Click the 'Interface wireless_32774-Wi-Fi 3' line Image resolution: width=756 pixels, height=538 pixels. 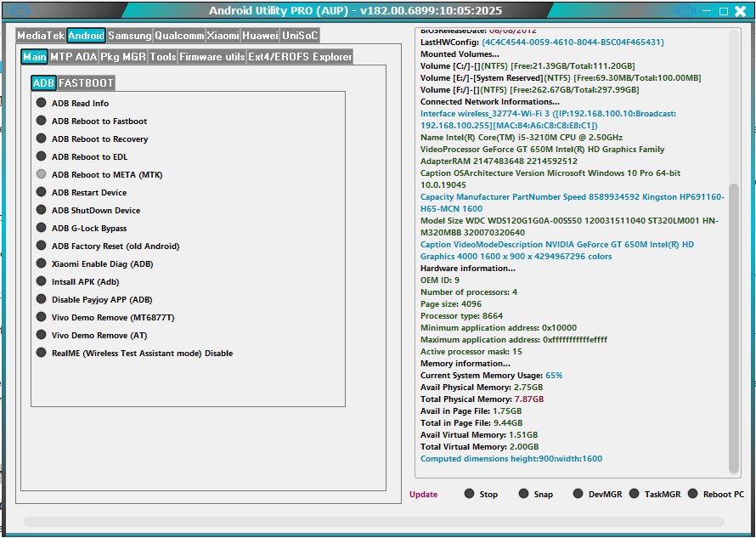(548, 119)
